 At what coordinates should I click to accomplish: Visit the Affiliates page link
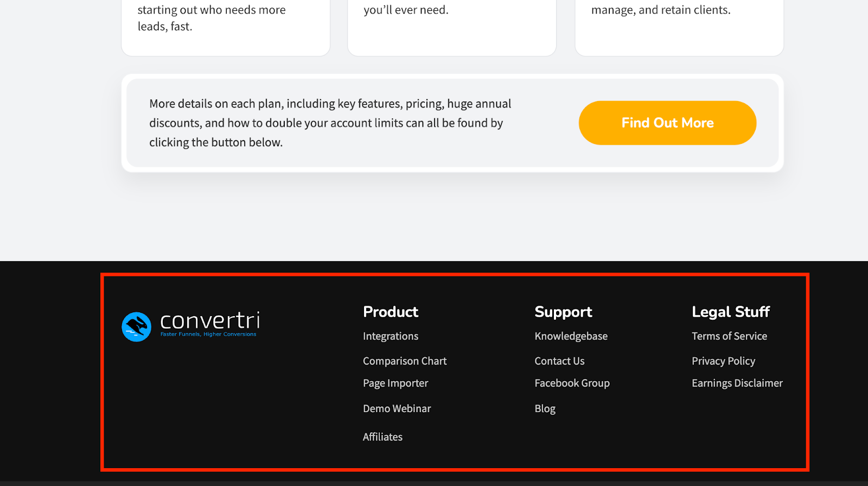[382, 437]
